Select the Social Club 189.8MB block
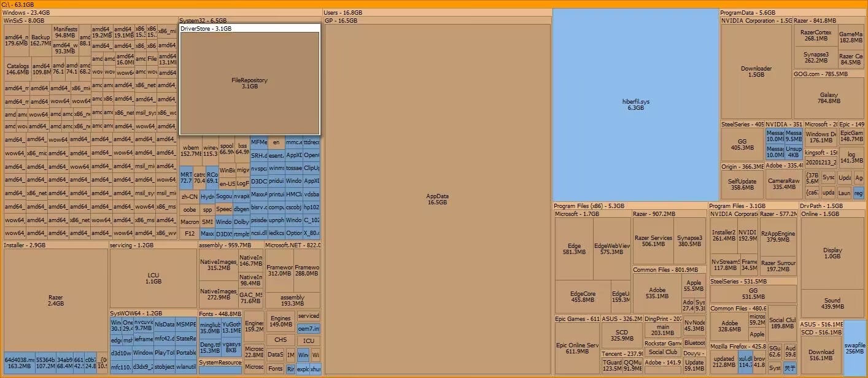868x378 pixels. [x=782, y=323]
